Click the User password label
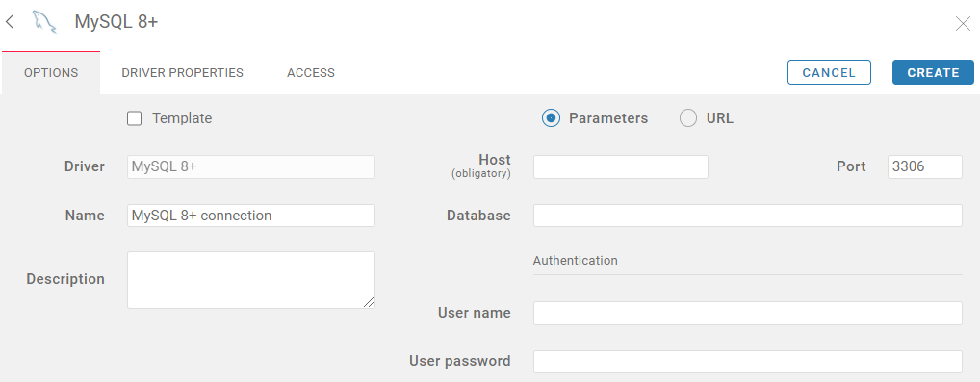 tap(460, 361)
